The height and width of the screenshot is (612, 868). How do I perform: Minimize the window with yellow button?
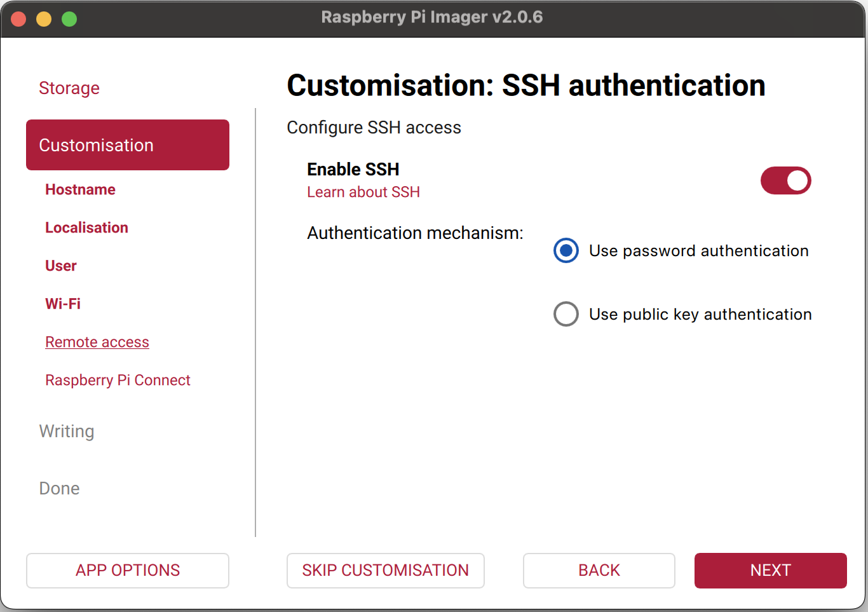[x=44, y=19]
